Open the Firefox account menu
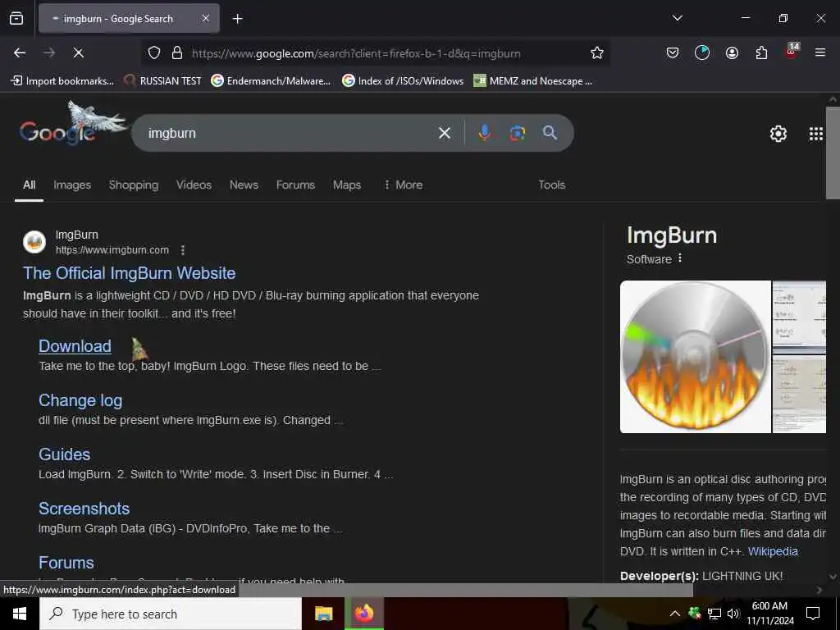This screenshot has width=840, height=630. tap(732, 52)
